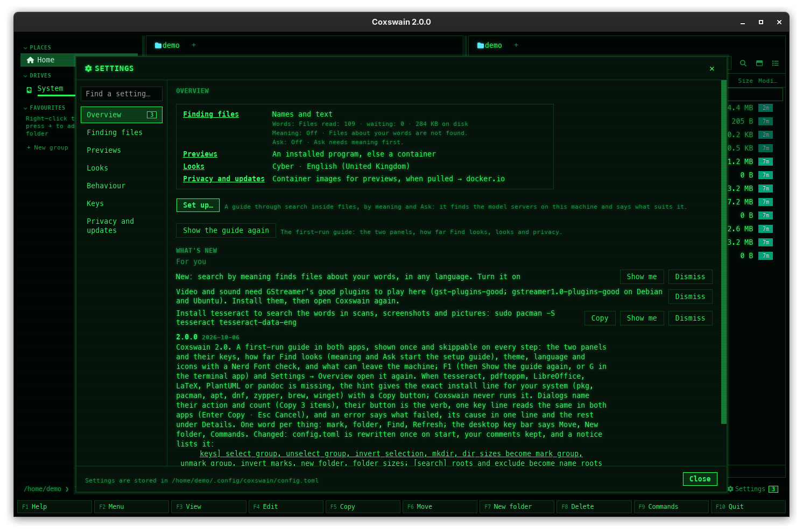
Task: Follow the Privacy and updates overview link
Action: pos(224,179)
